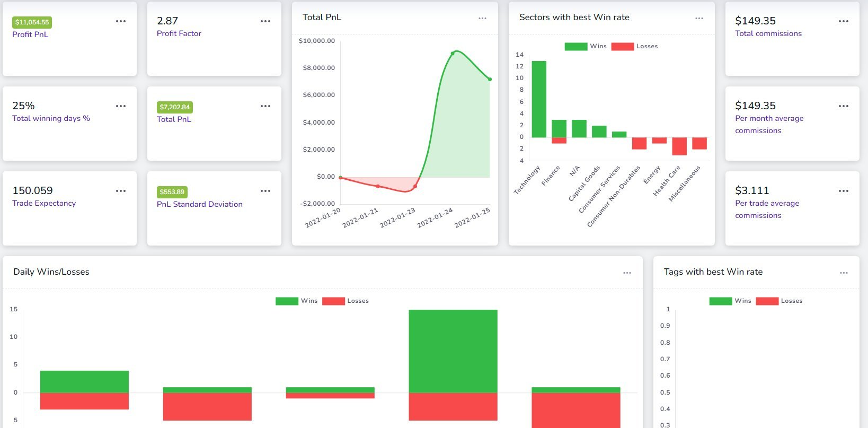
Task: Click the 150.059 Trade Expectancy value
Action: tap(32, 190)
